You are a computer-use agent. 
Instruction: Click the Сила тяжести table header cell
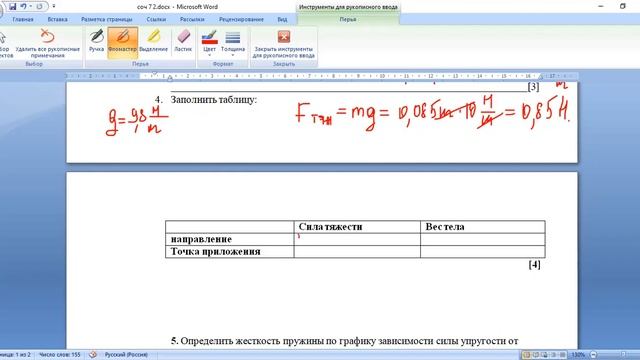pos(357,227)
